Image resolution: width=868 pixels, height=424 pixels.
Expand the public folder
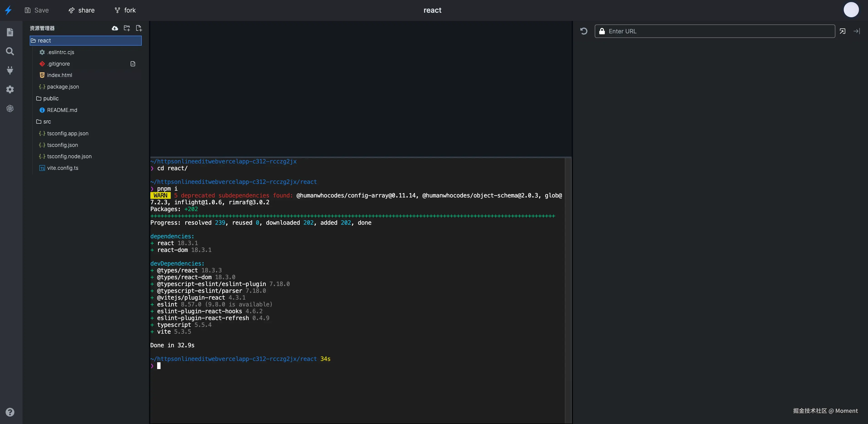tap(51, 99)
